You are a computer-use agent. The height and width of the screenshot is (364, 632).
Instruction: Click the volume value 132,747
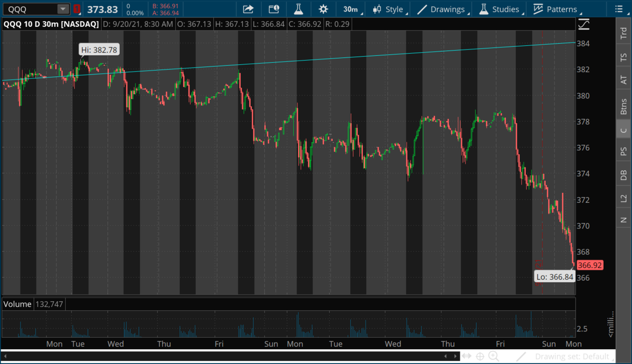pyautogui.click(x=51, y=304)
